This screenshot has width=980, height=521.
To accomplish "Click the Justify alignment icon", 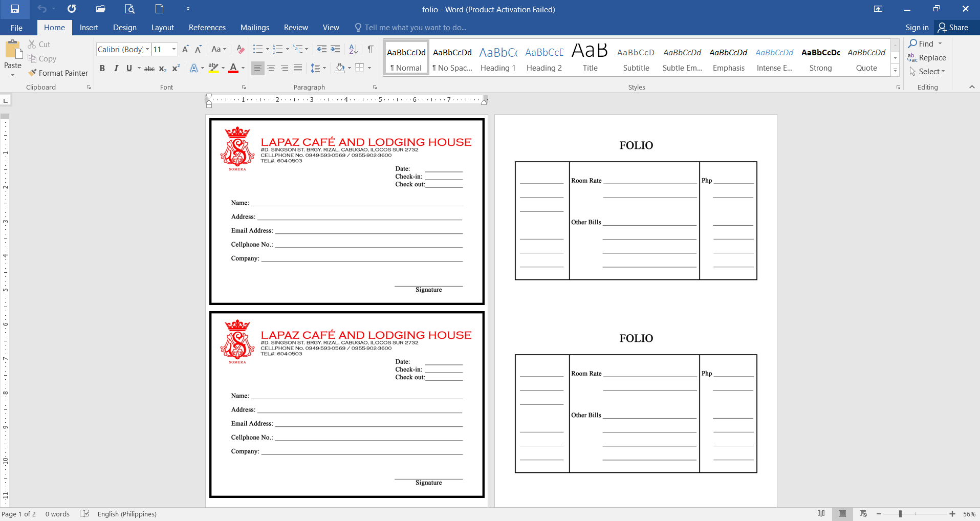I will (x=298, y=68).
